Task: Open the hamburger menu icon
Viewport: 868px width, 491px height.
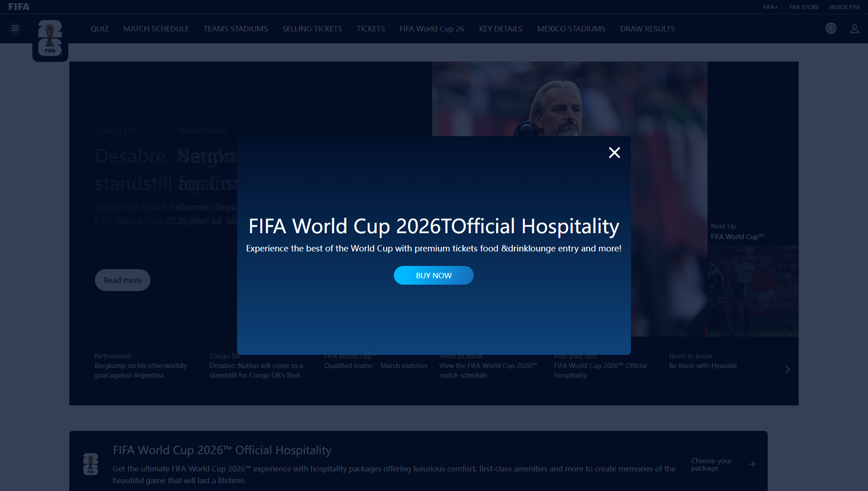Action: pos(15,29)
